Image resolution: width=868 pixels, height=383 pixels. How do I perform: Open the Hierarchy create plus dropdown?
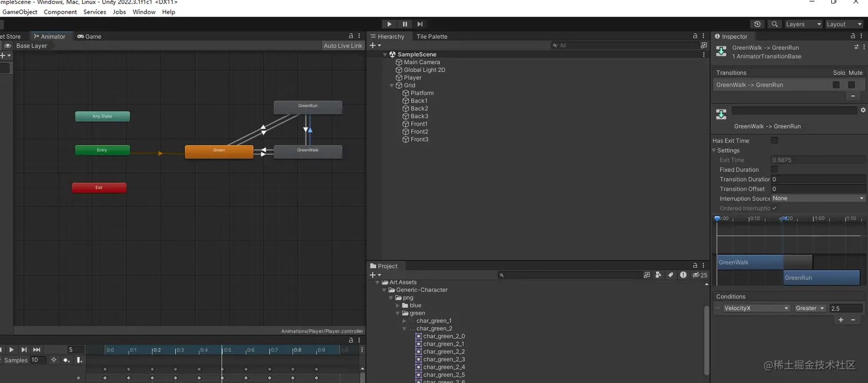point(375,45)
